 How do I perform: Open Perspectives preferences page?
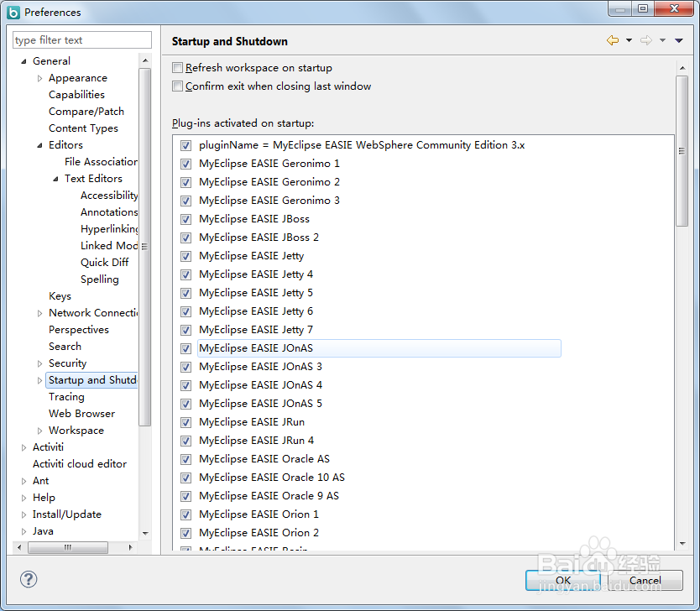coord(79,330)
